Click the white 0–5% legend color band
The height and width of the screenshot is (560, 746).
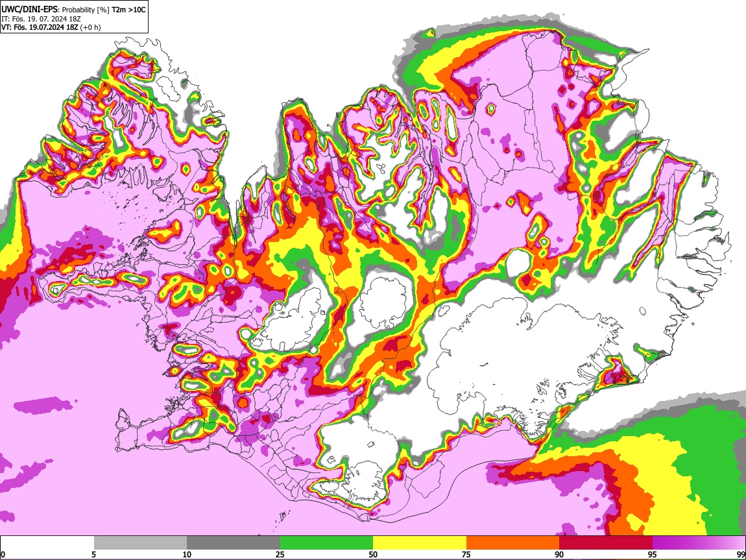coord(47,542)
